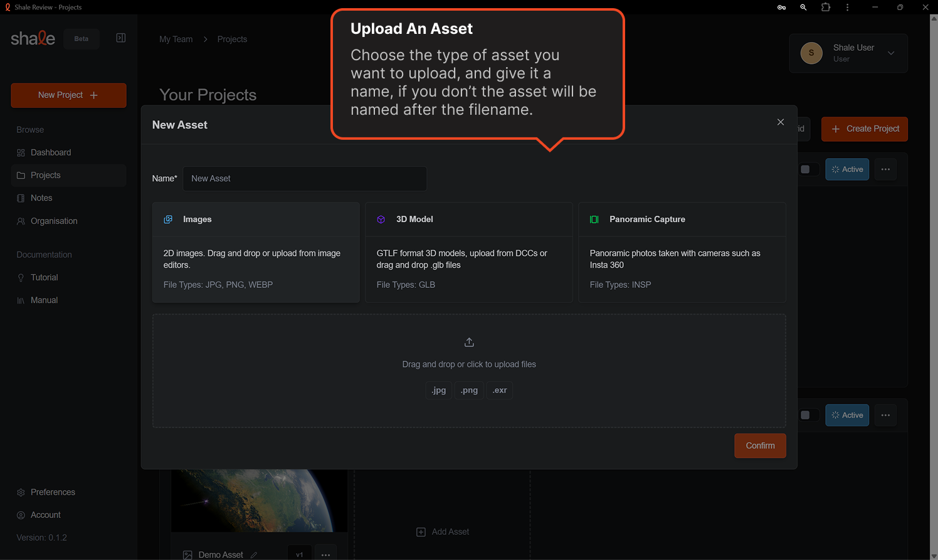
Task: Close the New Asset dialog
Action: click(x=781, y=122)
